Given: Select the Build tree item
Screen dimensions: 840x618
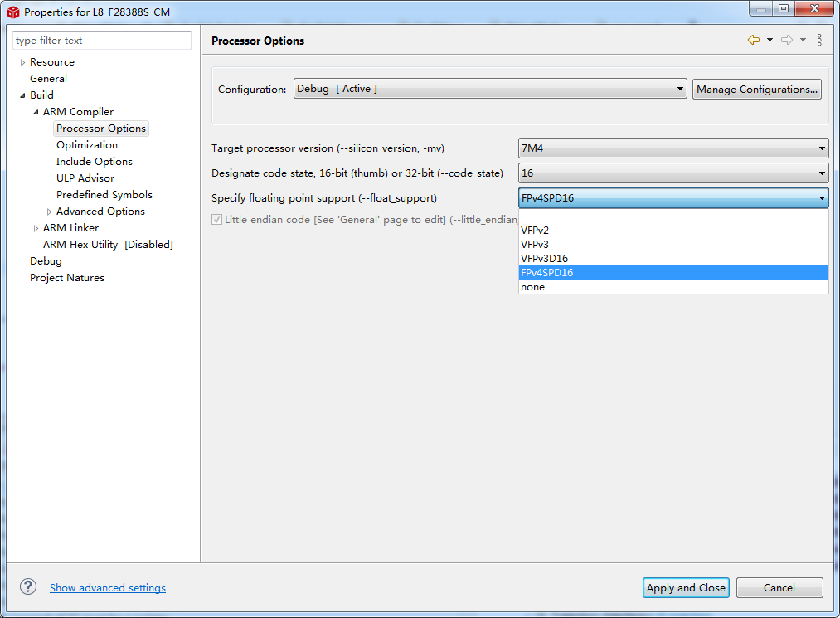Looking at the screenshot, I should coord(41,95).
